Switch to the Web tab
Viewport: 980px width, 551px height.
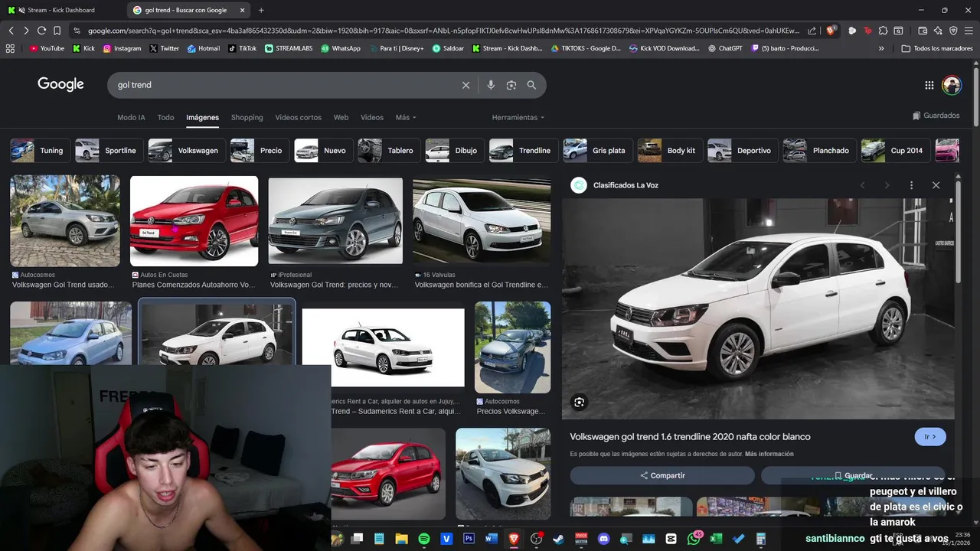click(x=341, y=117)
